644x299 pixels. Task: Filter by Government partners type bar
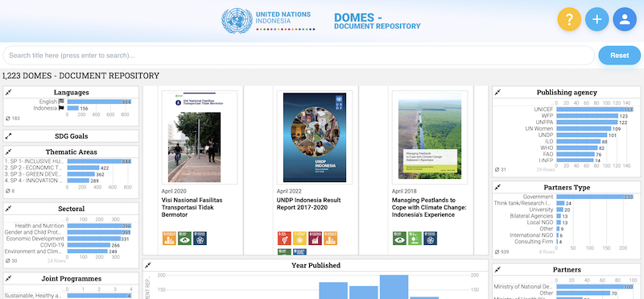pos(595,197)
